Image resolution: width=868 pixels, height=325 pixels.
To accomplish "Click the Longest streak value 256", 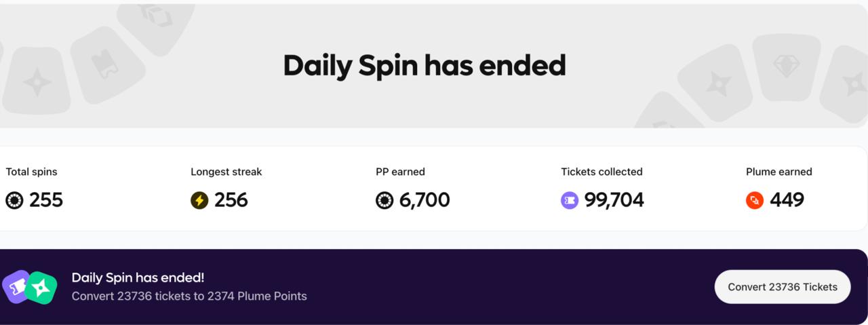I will pyautogui.click(x=231, y=200).
